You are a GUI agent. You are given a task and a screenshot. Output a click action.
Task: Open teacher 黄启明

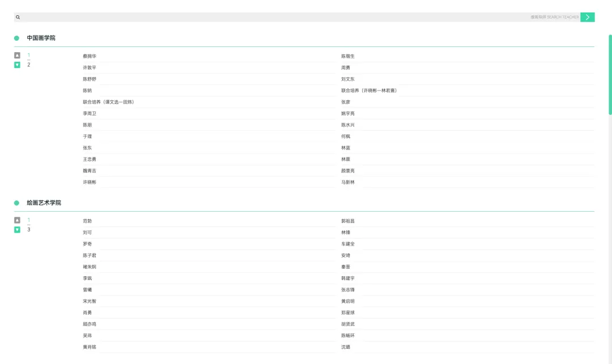pyautogui.click(x=348, y=301)
